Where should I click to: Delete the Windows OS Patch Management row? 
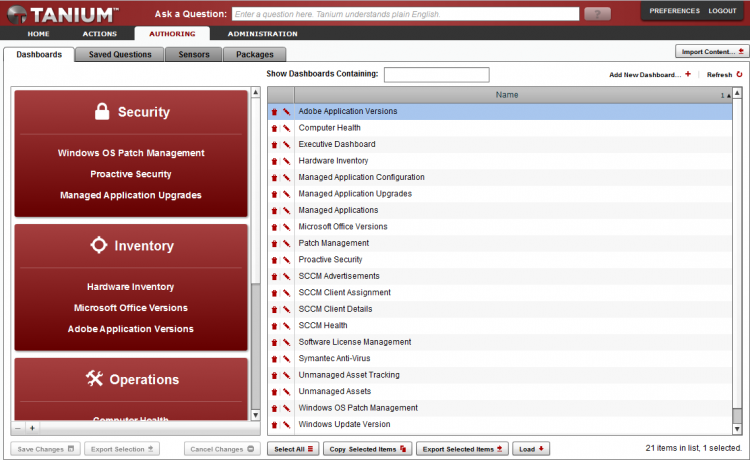pos(275,408)
